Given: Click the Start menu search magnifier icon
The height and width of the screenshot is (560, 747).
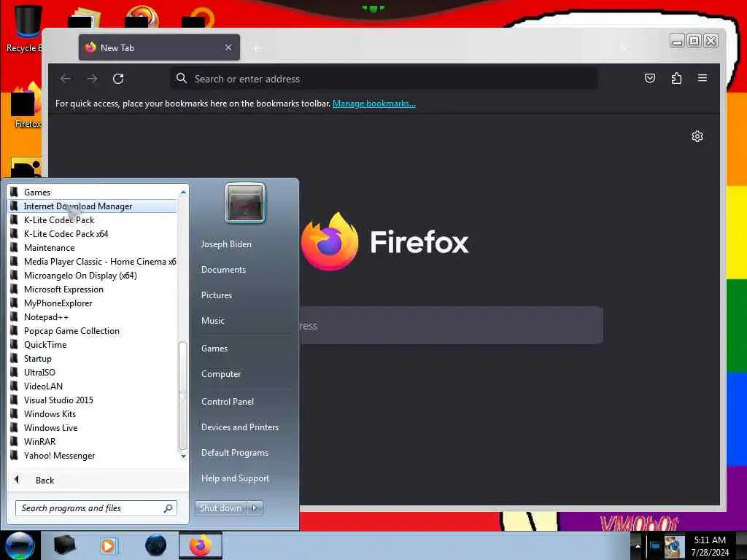Looking at the screenshot, I should click(x=169, y=508).
